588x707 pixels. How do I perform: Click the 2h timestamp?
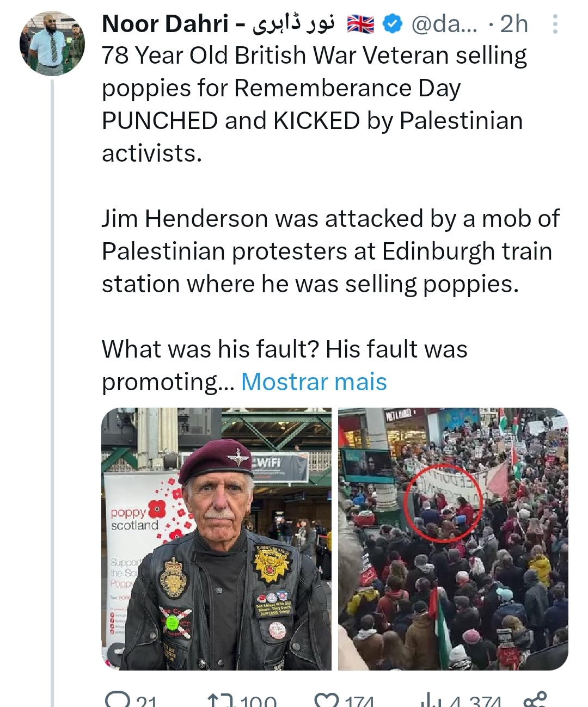pos(514,24)
